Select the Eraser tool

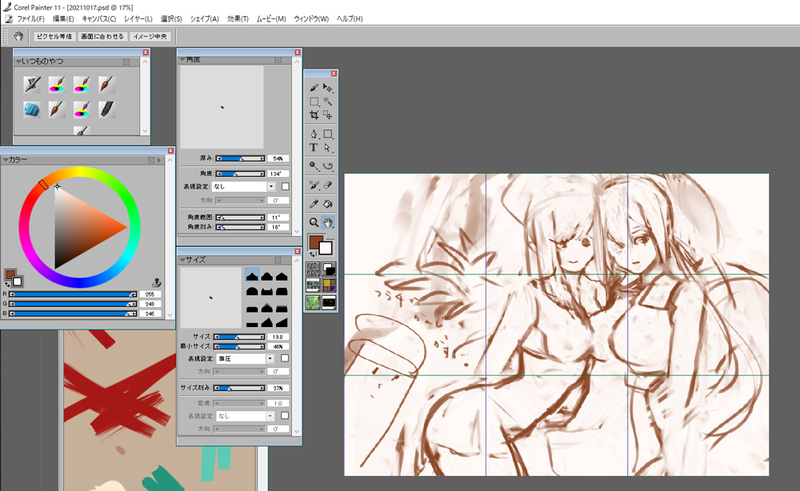click(328, 185)
